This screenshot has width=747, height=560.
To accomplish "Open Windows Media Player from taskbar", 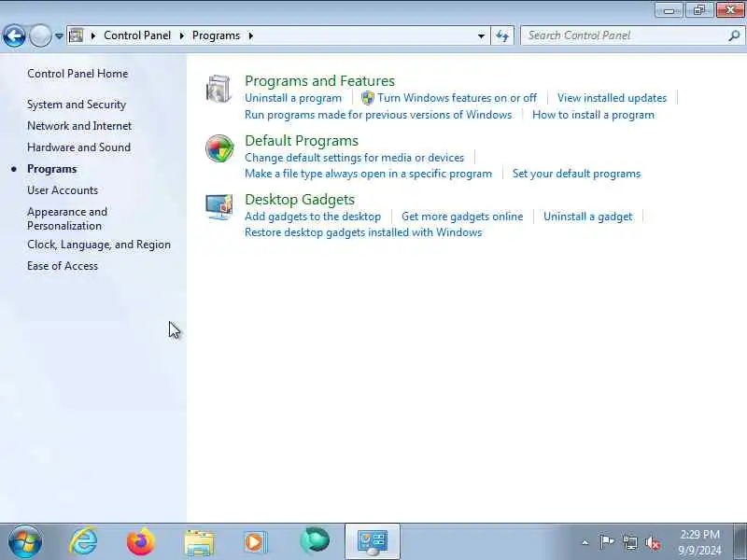I will point(256,542).
